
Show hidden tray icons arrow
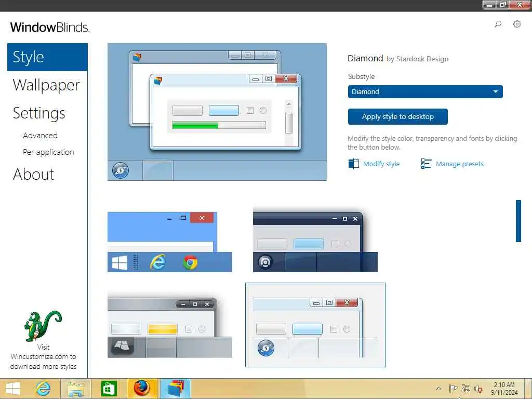[438, 389]
